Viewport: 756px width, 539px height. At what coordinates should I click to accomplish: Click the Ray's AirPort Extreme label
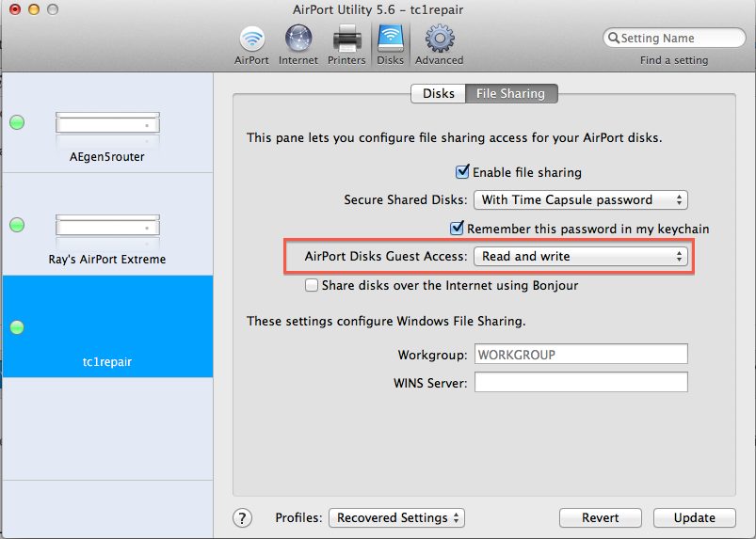click(x=107, y=259)
